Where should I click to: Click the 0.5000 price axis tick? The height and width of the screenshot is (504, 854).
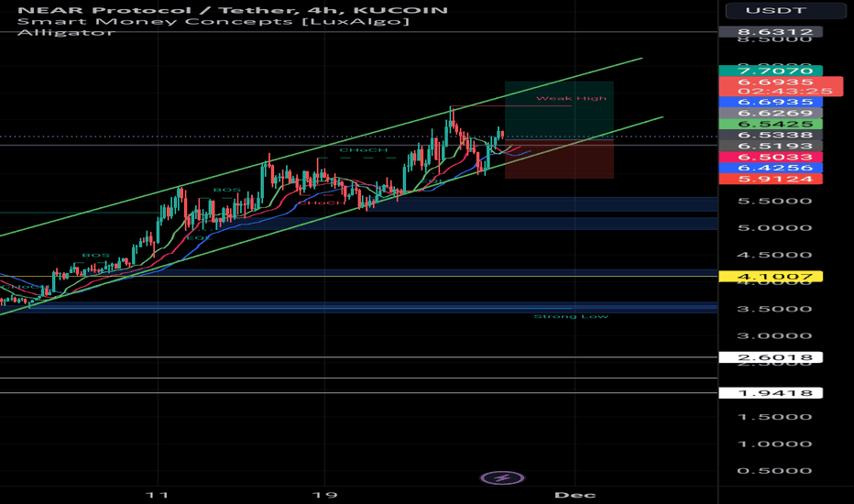(x=774, y=471)
